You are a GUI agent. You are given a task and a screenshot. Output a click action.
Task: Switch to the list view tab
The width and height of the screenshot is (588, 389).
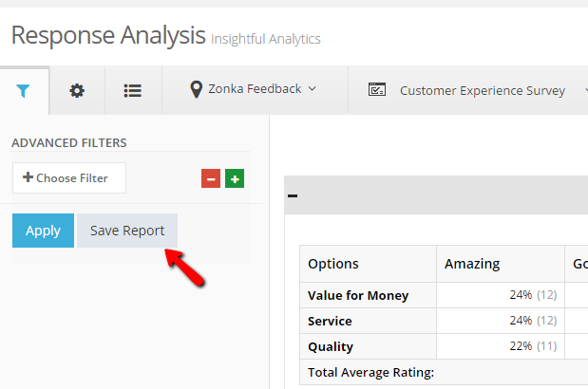pyautogui.click(x=133, y=90)
